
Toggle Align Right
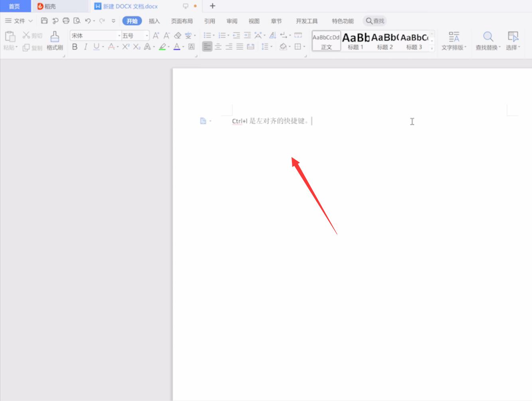pyautogui.click(x=229, y=47)
